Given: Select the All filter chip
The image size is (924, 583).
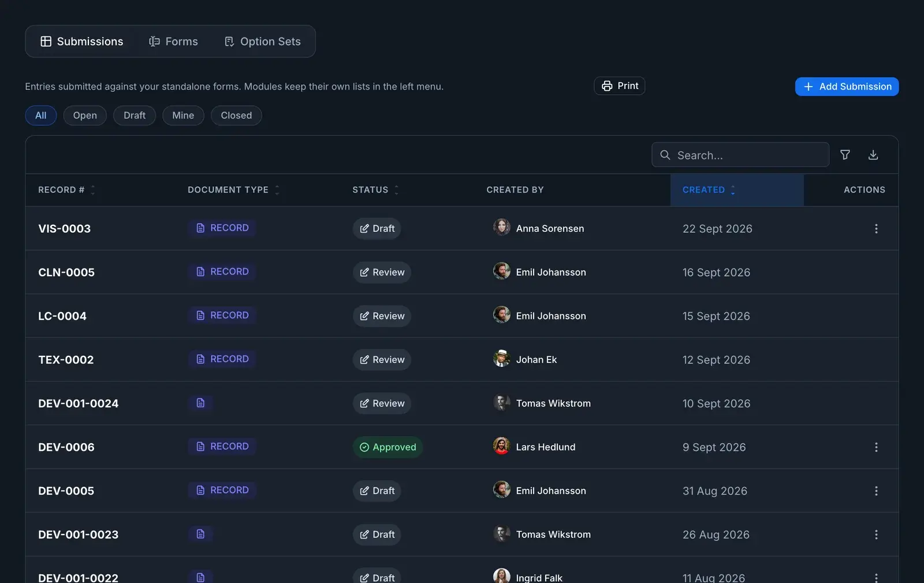Looking at the screenshot, I should pos(40,116).
